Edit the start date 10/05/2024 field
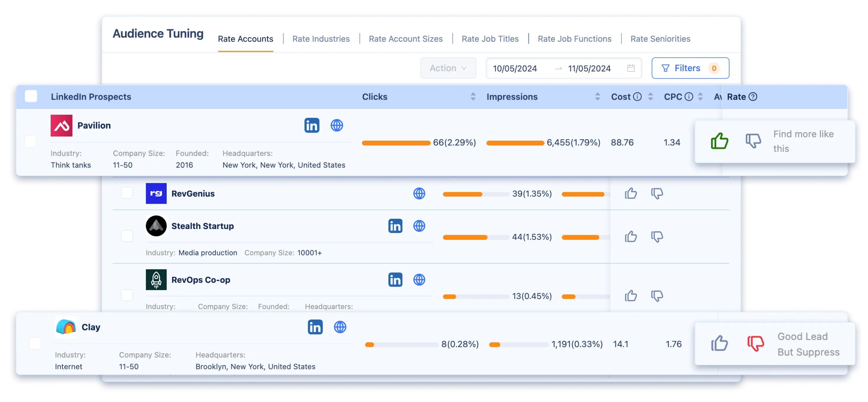Screen dimensions: 868x402 pos(515,69)
